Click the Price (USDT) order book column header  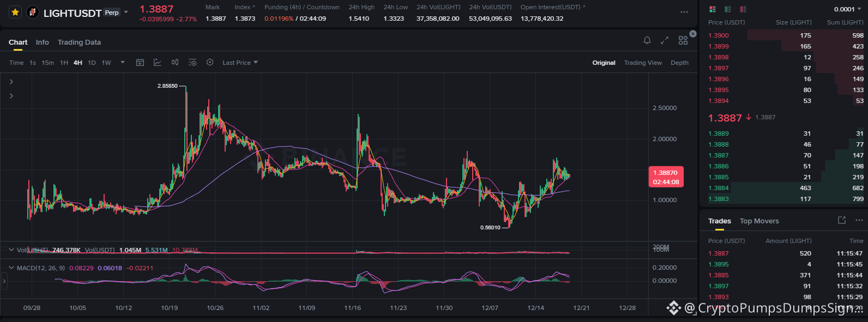(x=726, y=22)
